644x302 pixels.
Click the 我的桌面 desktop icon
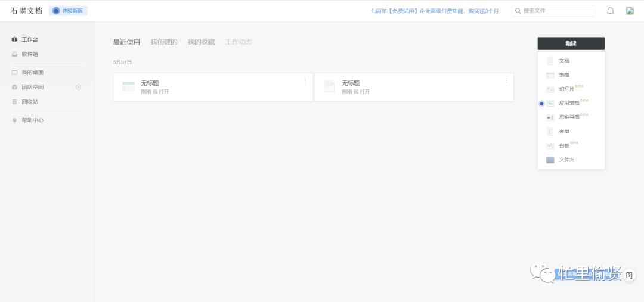14,73
